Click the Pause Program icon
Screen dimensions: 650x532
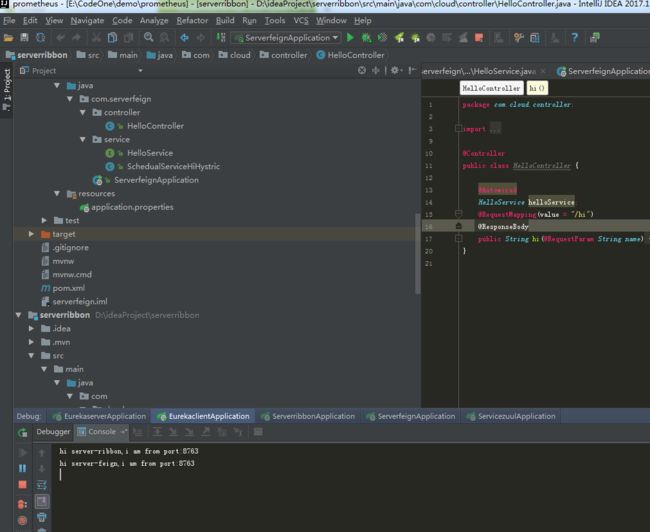coord(22,468)
